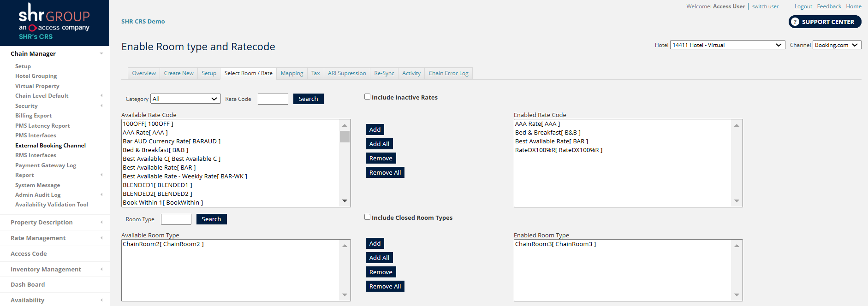The height and width of the screenshot is (306, 868).
Task: Open the Mapping tab
Action: 292,73
